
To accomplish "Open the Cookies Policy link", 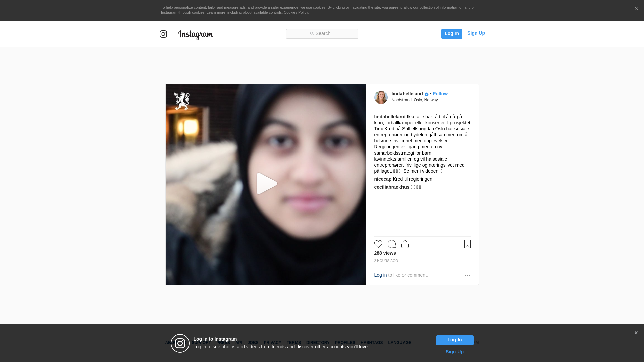I will (x=296, y=12).
